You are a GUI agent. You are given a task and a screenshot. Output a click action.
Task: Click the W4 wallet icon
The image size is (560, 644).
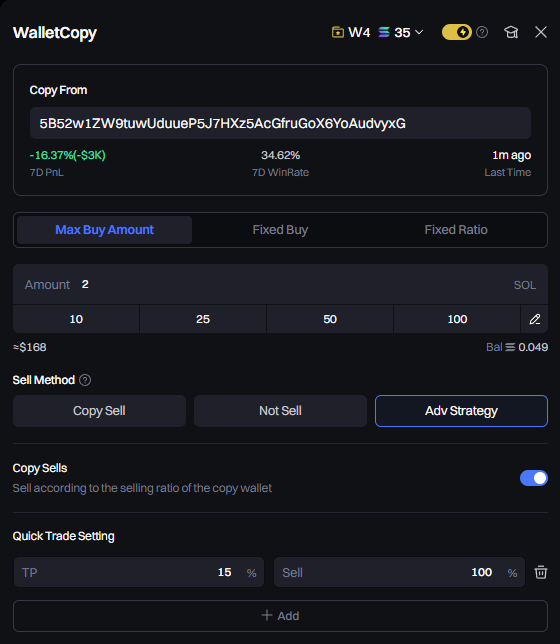point(338,32)
